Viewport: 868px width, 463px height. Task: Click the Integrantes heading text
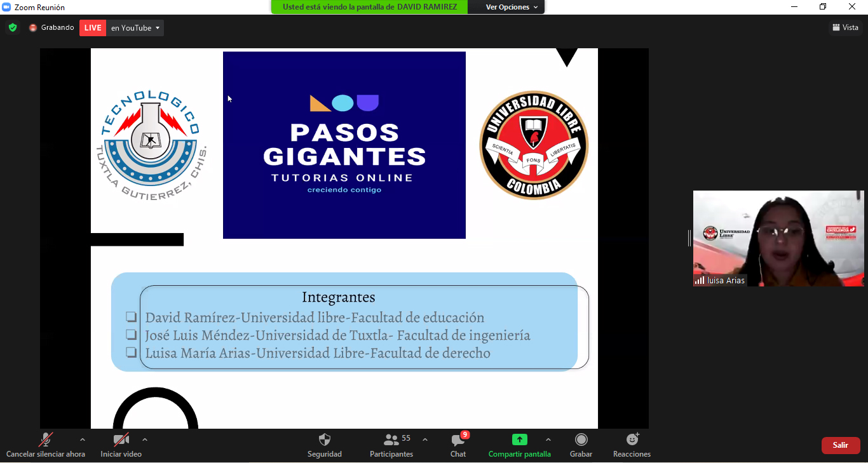339,297
